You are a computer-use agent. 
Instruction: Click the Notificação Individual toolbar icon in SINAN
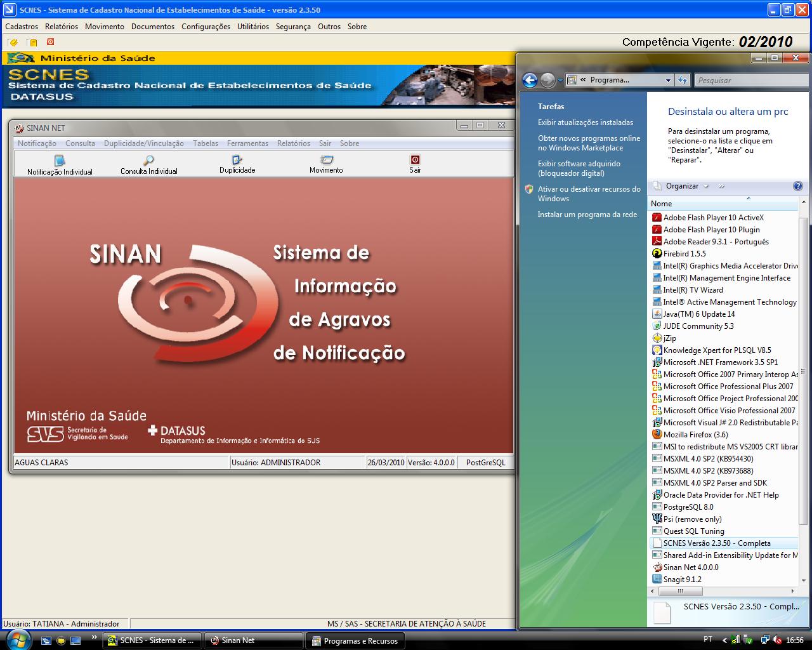click(x=60, y=161)
